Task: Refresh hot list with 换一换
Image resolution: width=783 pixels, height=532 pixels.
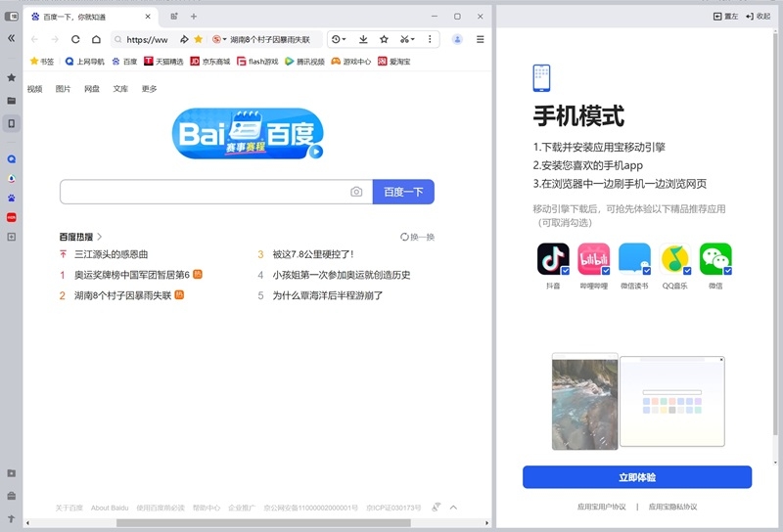Action: (418, 237)
